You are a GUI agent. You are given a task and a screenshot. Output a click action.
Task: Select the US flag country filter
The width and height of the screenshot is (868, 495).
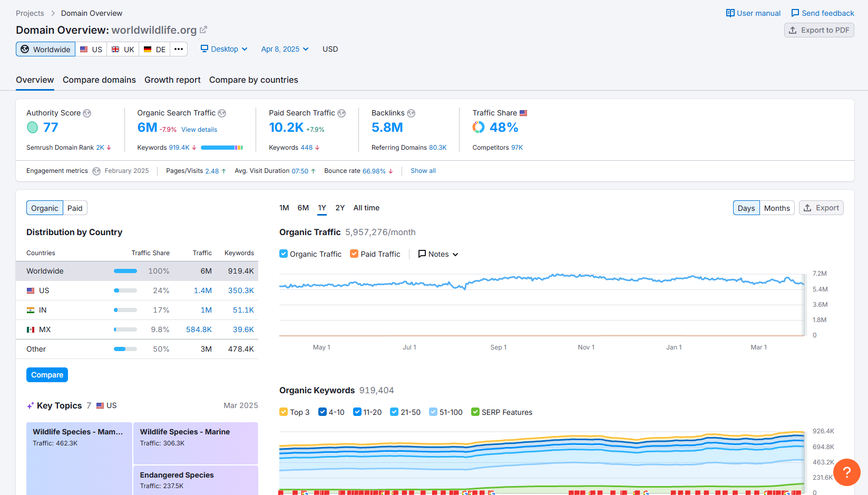pos(91,48)
